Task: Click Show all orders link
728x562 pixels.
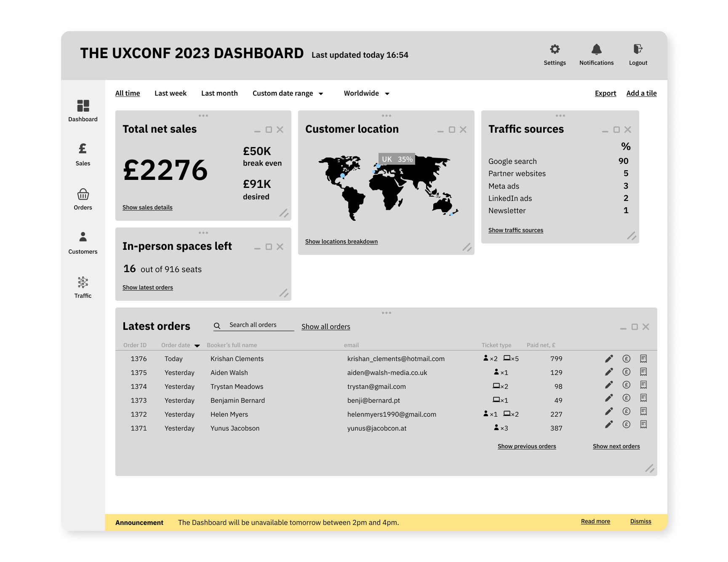Action: point(326,327)
